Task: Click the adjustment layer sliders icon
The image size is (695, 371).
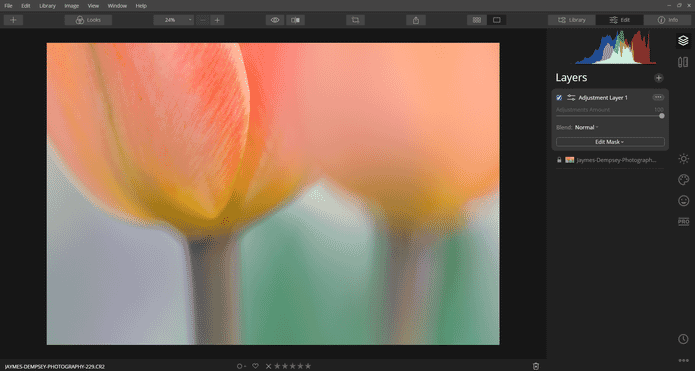Action: 571,98
